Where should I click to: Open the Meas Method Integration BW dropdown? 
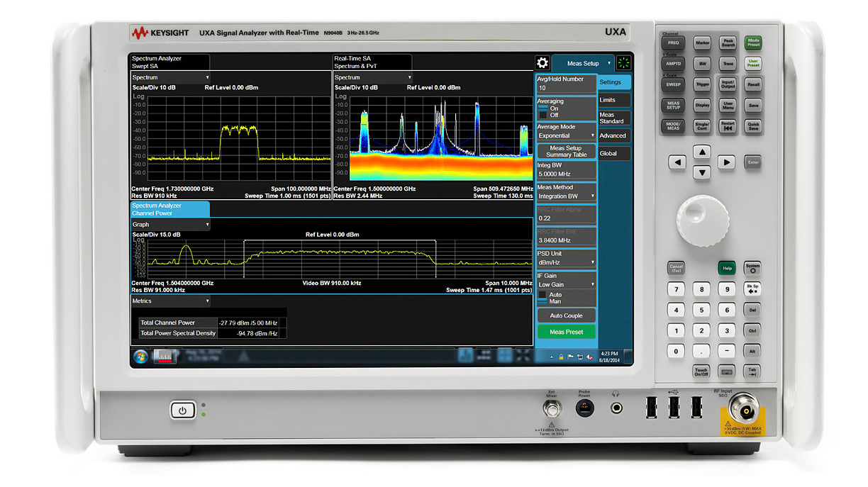tap(566, 196)
